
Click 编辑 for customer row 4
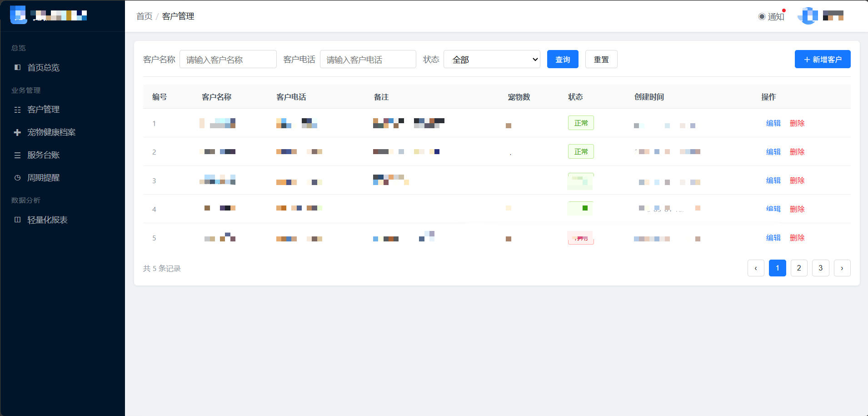tap(773, 209)
